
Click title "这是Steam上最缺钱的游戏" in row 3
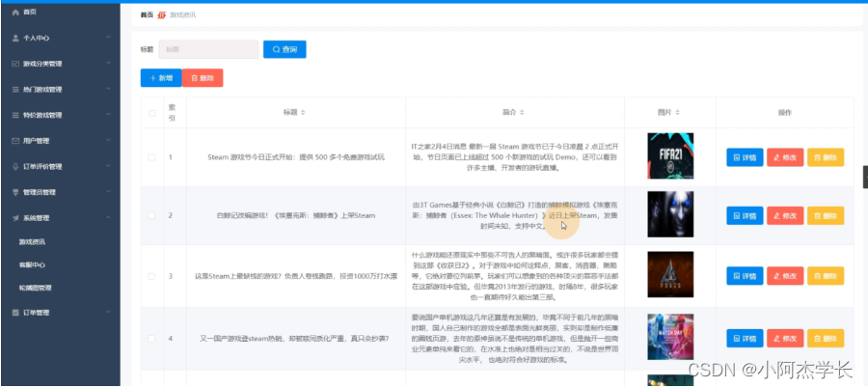point(296,276)
